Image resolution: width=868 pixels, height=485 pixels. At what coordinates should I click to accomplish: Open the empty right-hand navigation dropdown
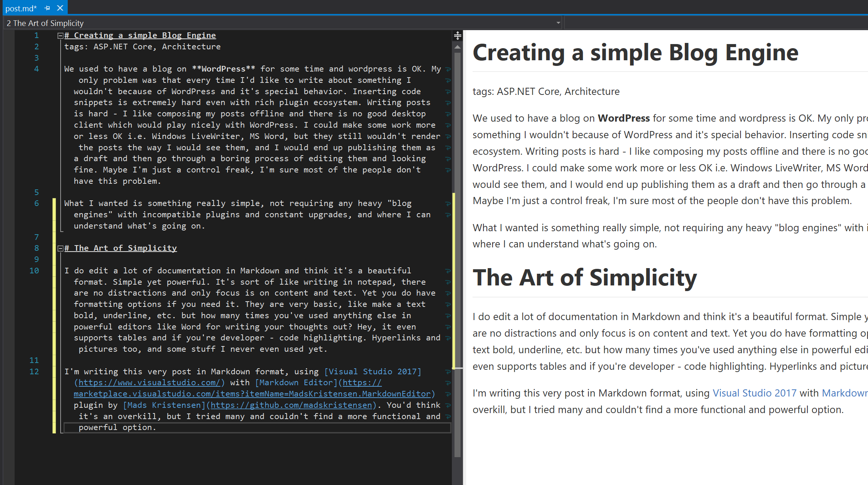tap(716, 23)
